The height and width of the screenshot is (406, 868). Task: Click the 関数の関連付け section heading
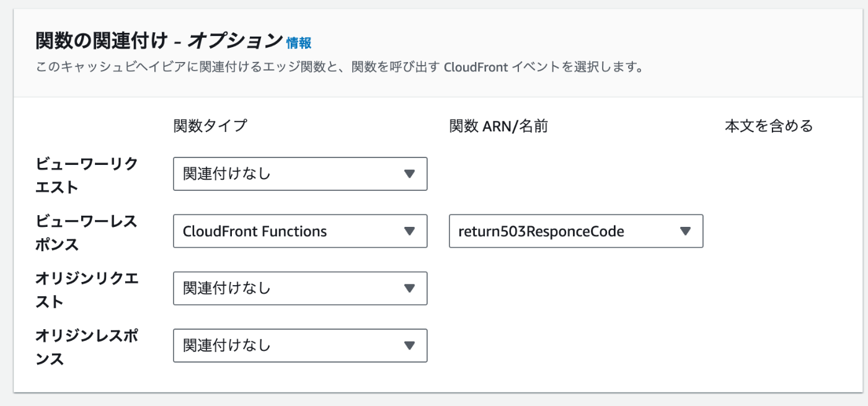159,41
